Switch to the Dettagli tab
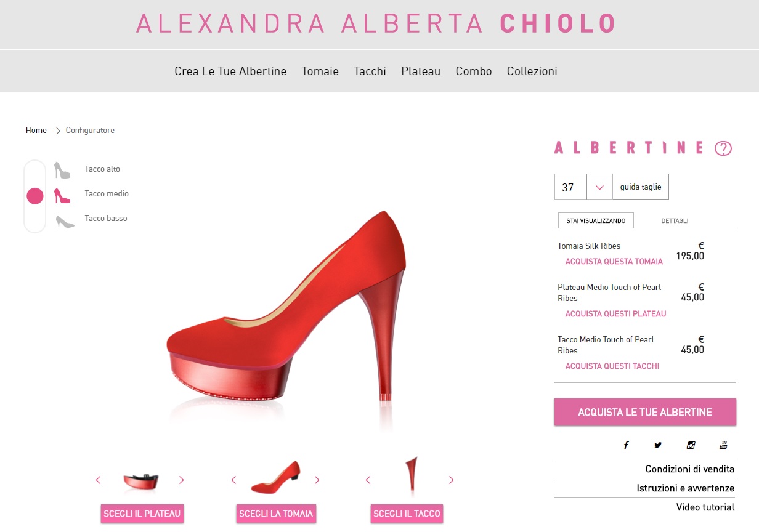Screen dimensions: 759x532 [x=675, y=220]
